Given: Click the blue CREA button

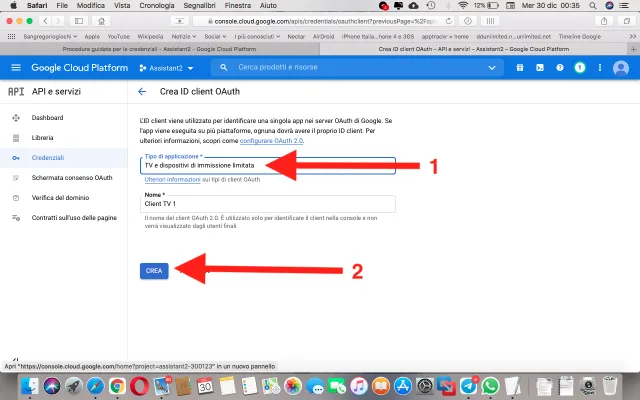Looking at the screenshot, I should point(154,270).
